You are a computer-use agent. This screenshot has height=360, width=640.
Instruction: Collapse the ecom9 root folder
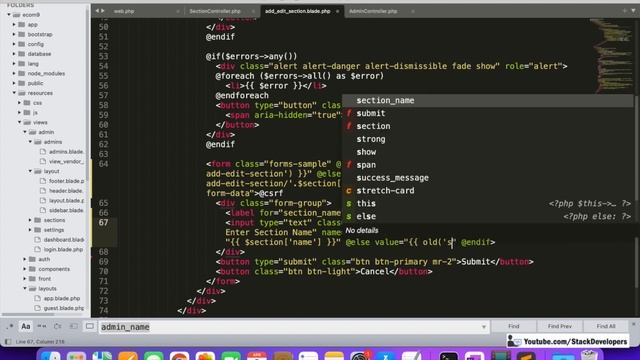coord(9,15)
